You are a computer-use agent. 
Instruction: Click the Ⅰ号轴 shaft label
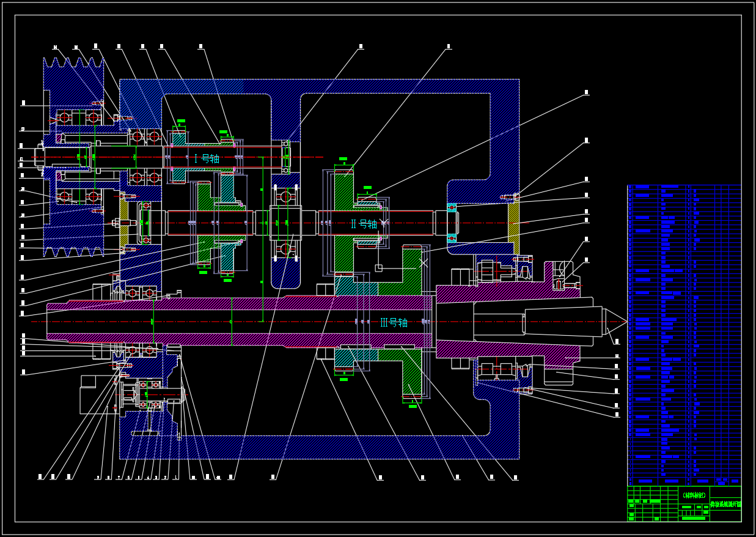tap(207, 158)
